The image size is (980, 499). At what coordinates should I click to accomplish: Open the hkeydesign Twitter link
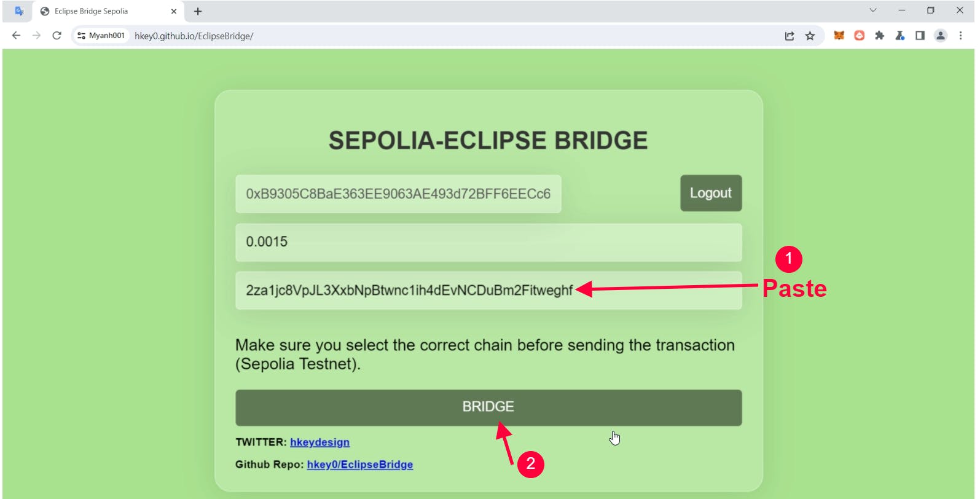pos(319,442)
